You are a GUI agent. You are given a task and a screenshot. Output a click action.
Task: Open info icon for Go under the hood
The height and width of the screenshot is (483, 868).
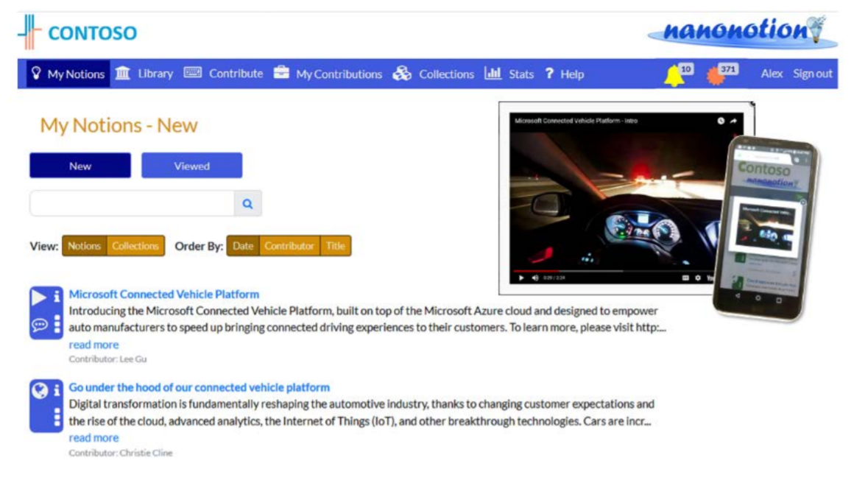pos(57,390)
